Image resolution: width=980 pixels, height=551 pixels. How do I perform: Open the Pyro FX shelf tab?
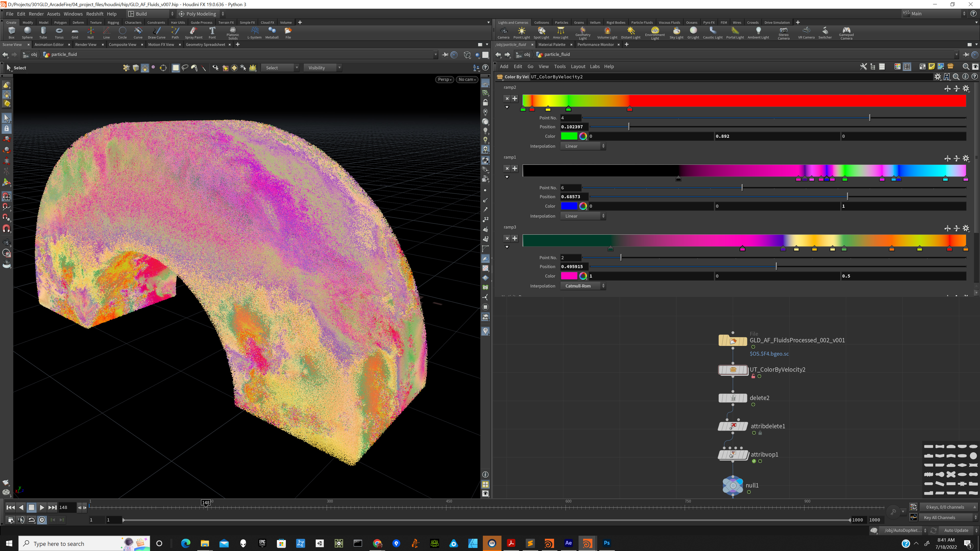[708, 22]
